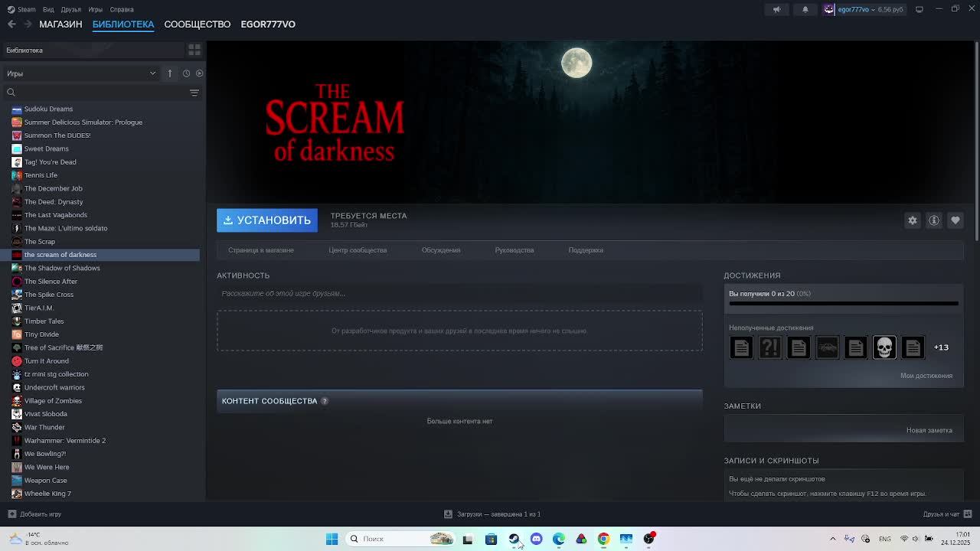
Task: Open Microsoft Store from the taskbar
Action: coord(491,539)
